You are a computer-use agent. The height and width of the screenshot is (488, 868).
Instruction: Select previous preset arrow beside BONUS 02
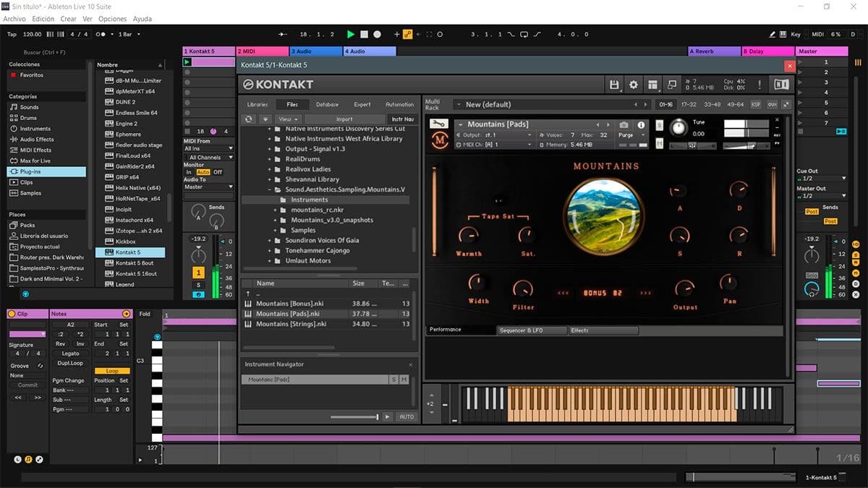pyautogui.click(x=563, y=293)
